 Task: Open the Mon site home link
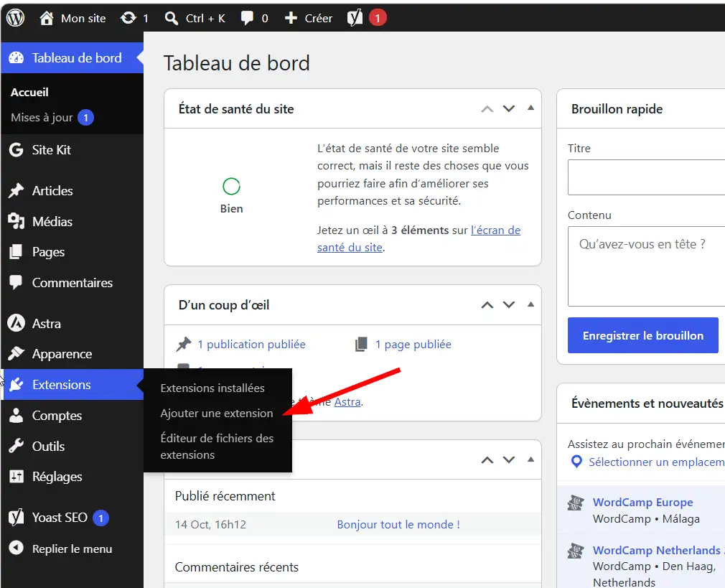72,18
